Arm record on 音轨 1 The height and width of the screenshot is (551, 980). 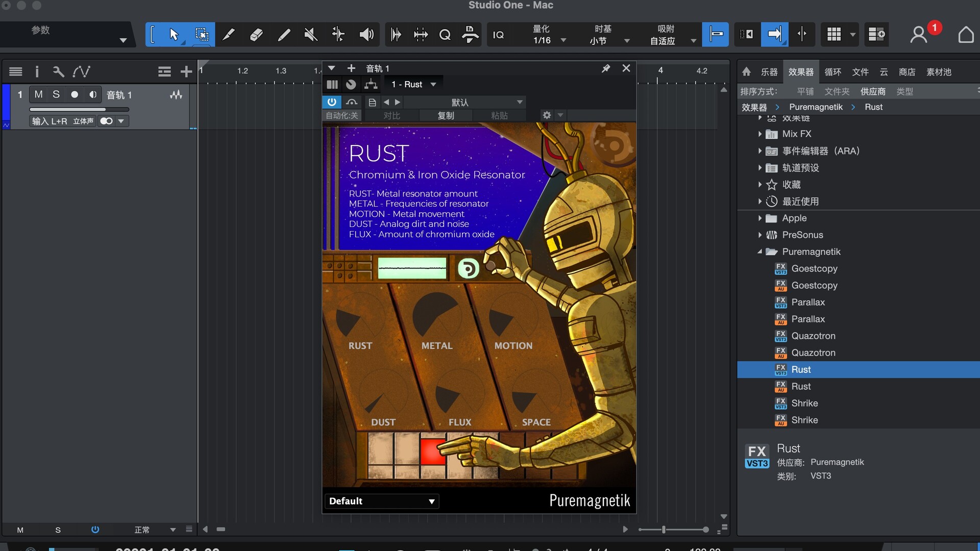[75, 94]
